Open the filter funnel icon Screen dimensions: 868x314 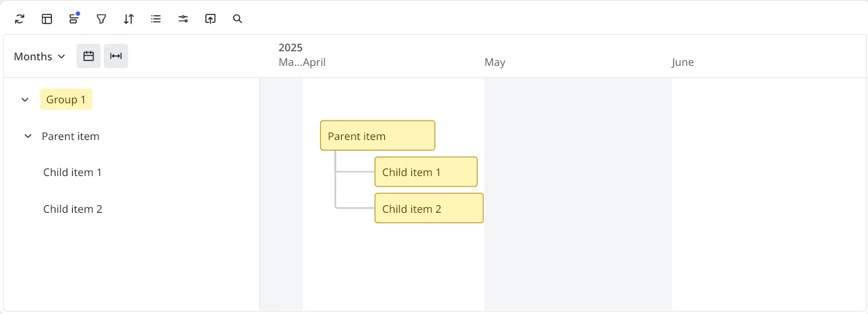101,19
